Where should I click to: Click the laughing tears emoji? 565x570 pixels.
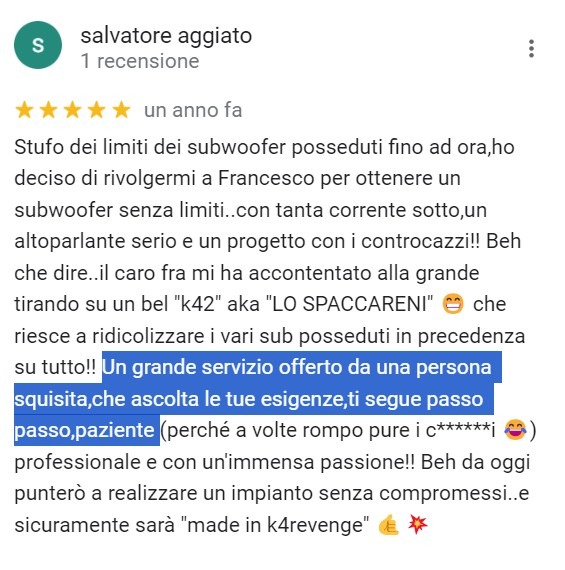pyautogui.click(x=515, y=430)
